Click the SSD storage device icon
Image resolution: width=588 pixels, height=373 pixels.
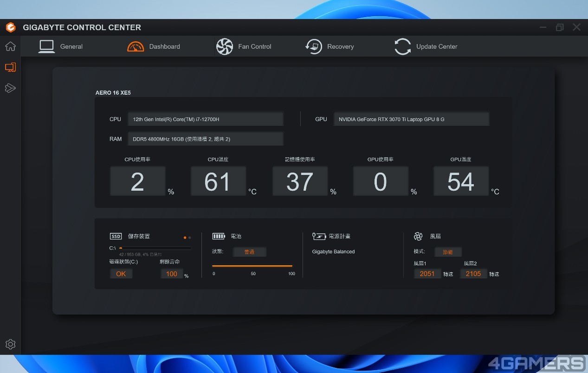click(116, 236)
